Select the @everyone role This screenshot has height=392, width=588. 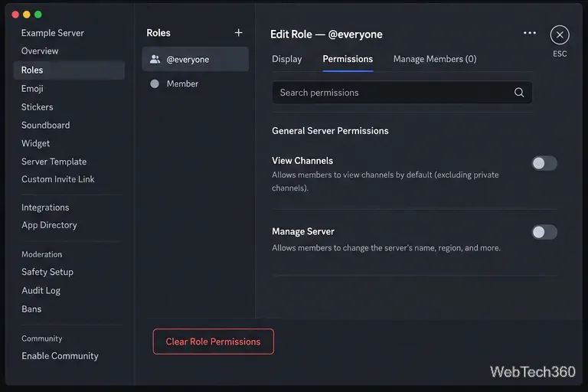pyautogui.click(x=195, y=59)
